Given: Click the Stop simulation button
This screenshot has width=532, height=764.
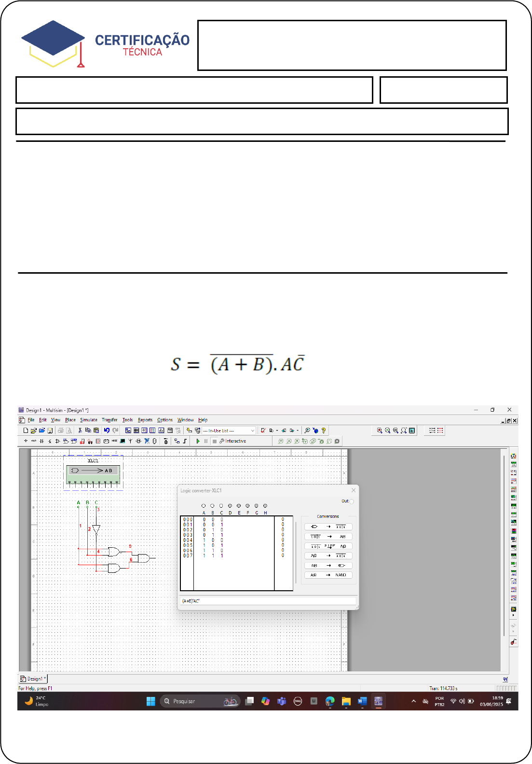Looking at the screenshot, I should 214,441.
